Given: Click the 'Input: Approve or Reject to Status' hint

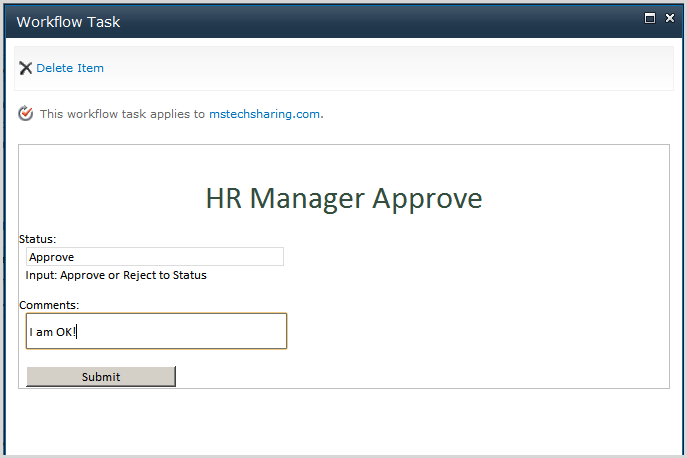Looking at the screenshot, I should pyautogui.click(x=116, y=275).
